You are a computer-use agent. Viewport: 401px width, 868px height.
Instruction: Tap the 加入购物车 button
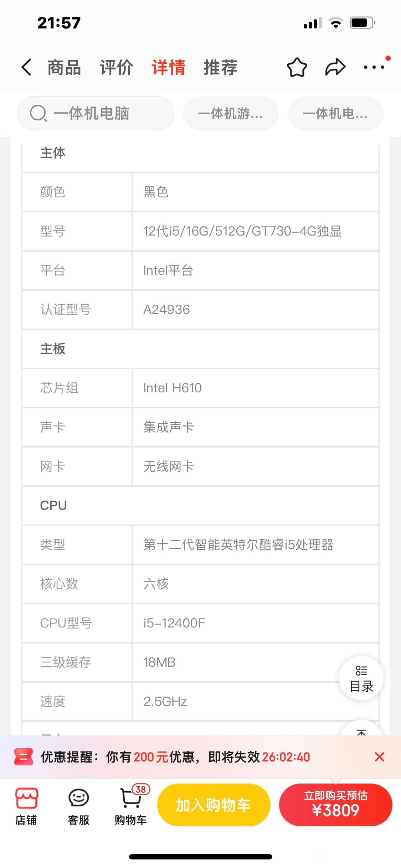point(214,805)
